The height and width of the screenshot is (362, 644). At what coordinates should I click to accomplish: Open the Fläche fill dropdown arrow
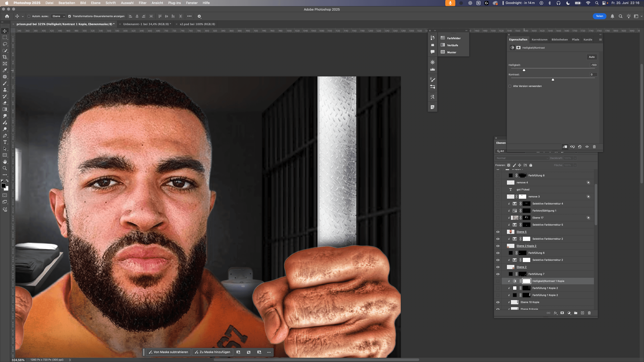[x=575, y=165]
